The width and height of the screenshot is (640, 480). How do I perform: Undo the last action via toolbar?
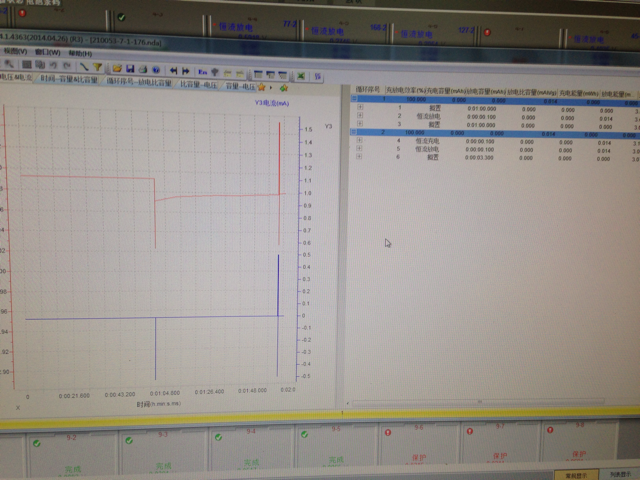click(53, 65)
